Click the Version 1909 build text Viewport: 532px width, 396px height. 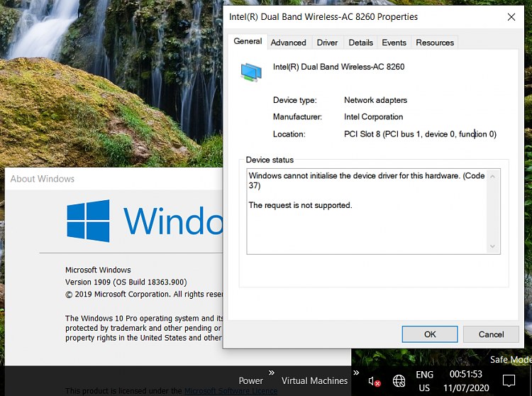tap(126, 282)
